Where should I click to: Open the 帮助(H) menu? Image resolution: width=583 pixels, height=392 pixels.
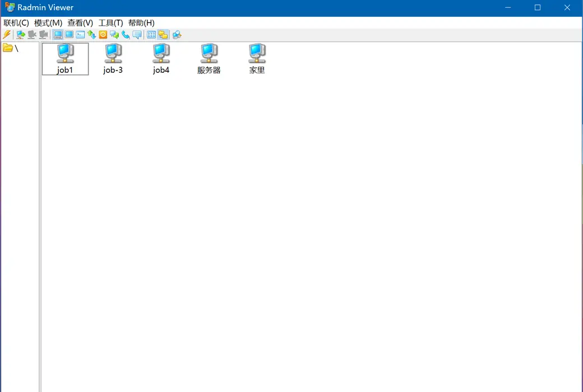tap(141, 22)
